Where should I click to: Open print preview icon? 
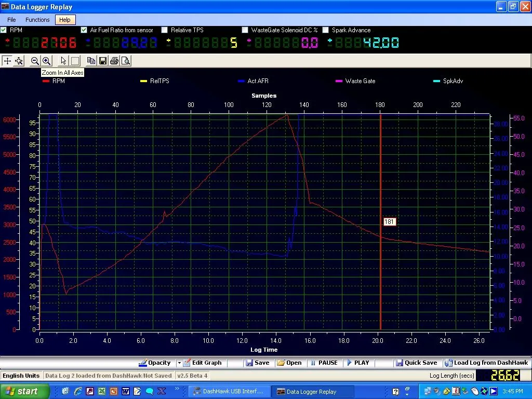(x=125, y=61)
